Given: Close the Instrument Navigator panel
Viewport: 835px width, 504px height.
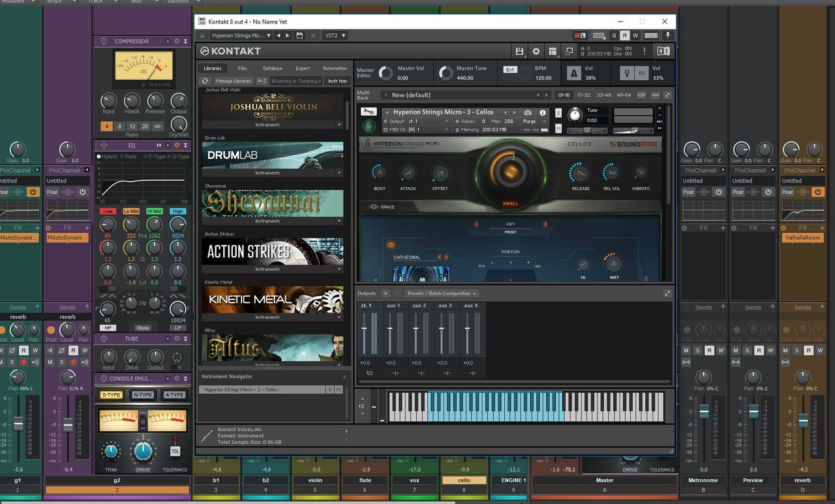Looking at the screenshot, I should (344, 377).
